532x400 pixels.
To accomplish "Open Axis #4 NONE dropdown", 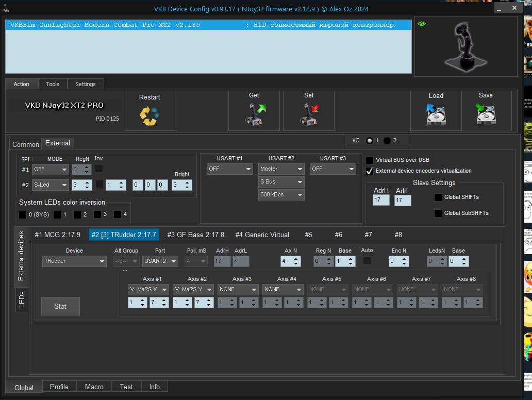I will (282, 289).
